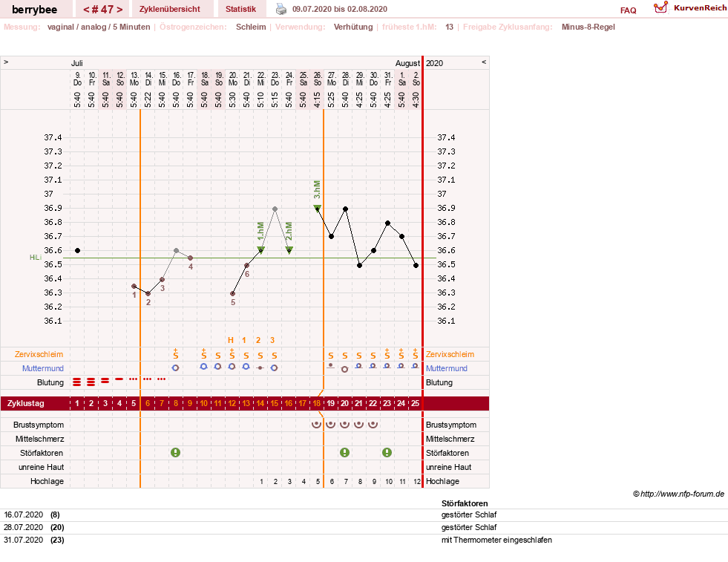
Task: Click the left Muttermund row label
Action: pyautogui.click(x=43, y=367)
